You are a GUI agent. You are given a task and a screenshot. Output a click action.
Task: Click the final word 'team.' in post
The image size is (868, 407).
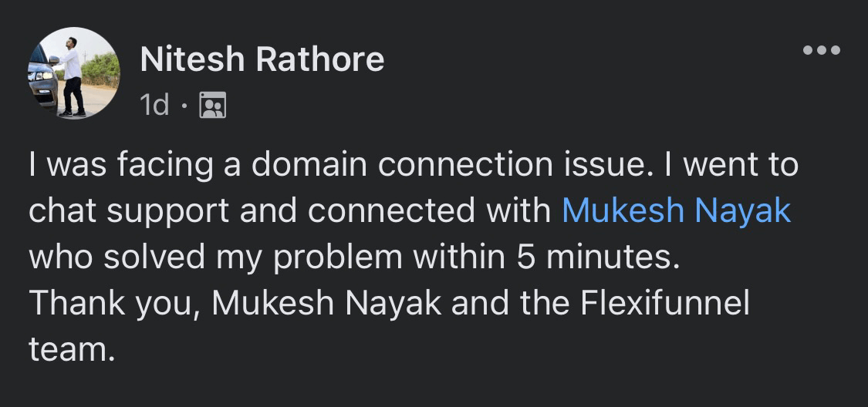click(72, 349)
